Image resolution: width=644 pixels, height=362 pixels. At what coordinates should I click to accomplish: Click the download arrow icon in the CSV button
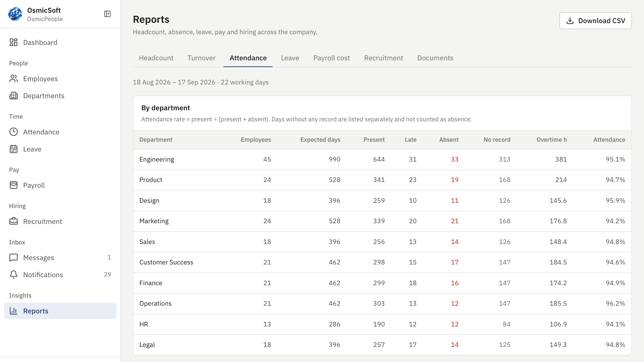point(570,21)
